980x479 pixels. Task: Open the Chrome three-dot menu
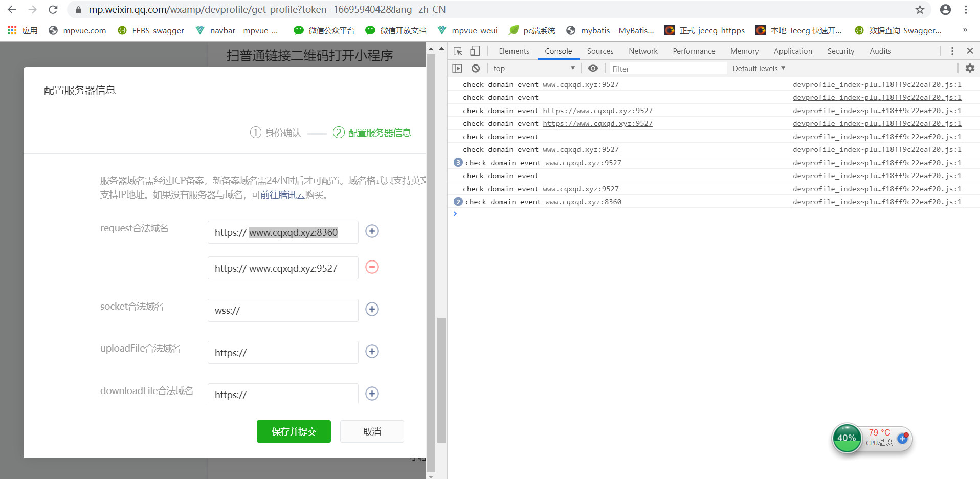pyautogui.click(x=966, y=10)
